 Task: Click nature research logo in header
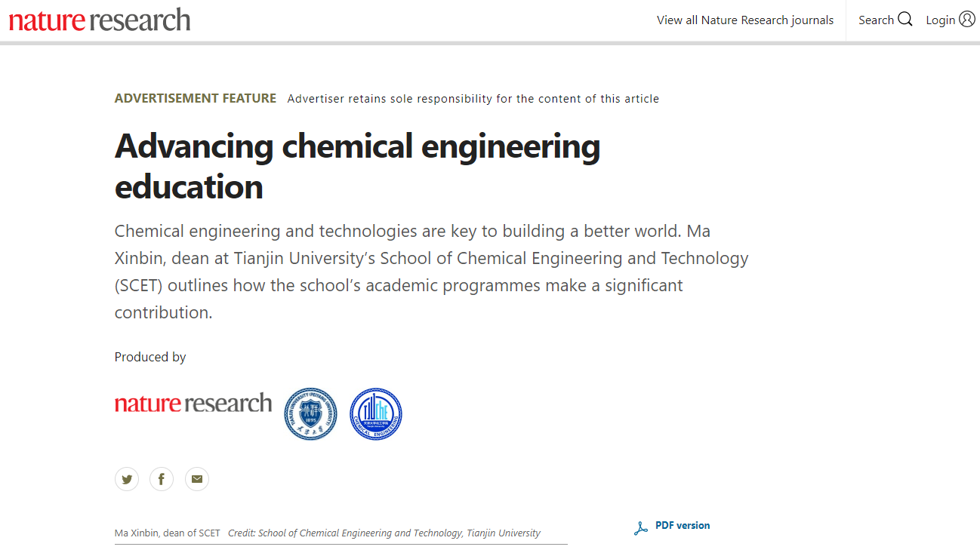point(100,20)
